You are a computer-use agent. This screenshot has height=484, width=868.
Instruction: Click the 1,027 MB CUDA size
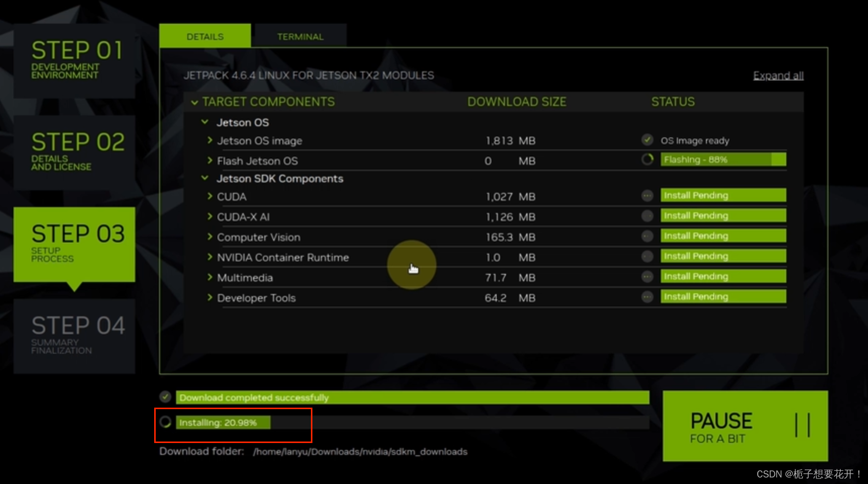tap(511, 197)
